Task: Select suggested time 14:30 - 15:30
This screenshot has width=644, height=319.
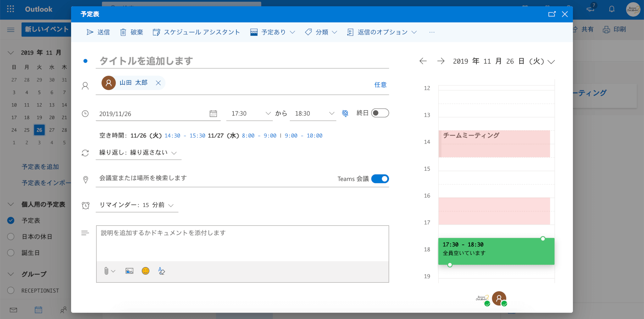Action: click(185, 136)
